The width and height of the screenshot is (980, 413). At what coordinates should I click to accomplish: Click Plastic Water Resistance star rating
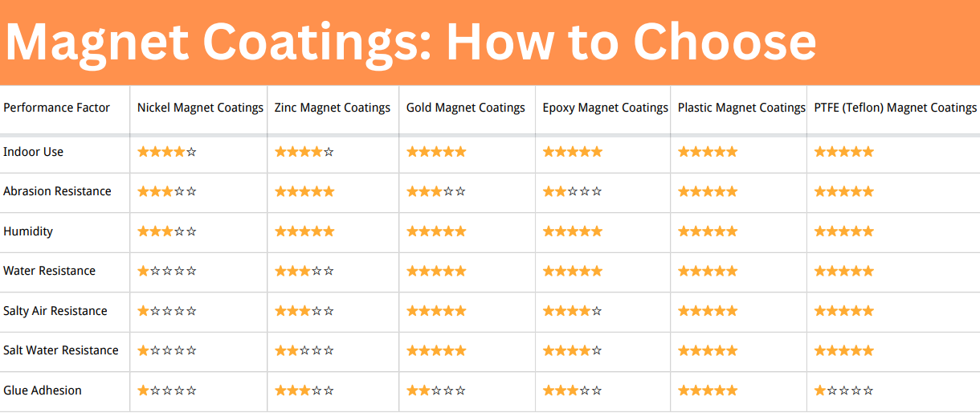[x=708, y=271]
